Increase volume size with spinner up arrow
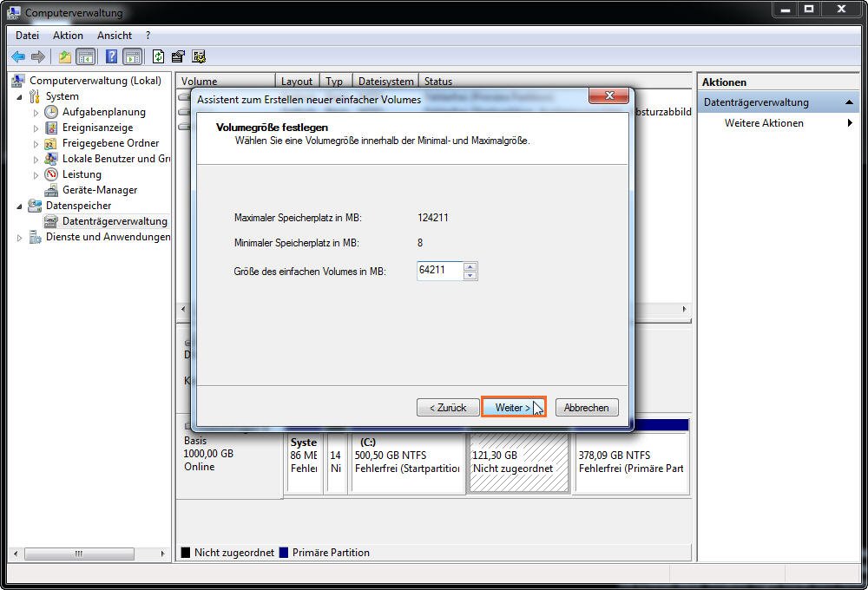 pos(470,266)
